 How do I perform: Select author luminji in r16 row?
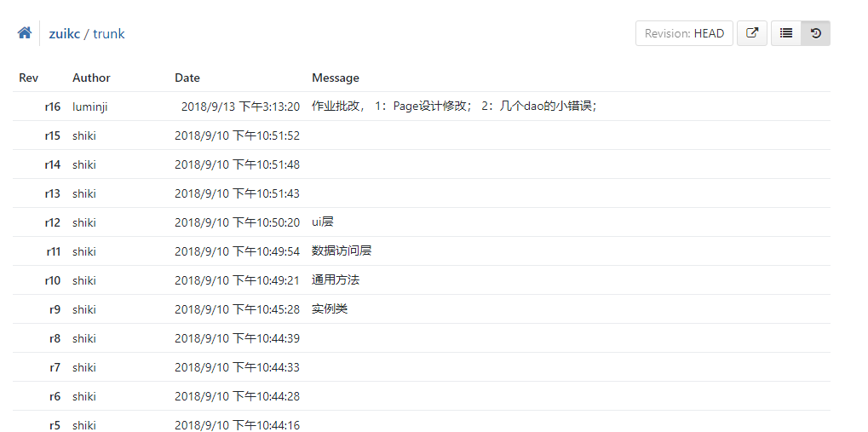89,107
